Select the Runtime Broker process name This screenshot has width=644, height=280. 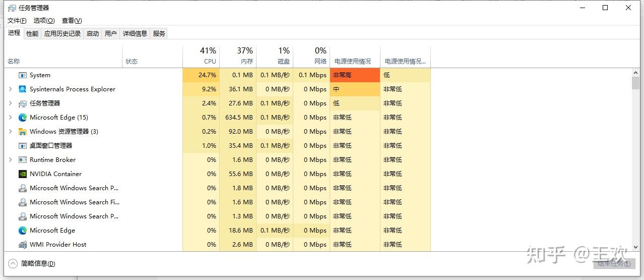52,160
